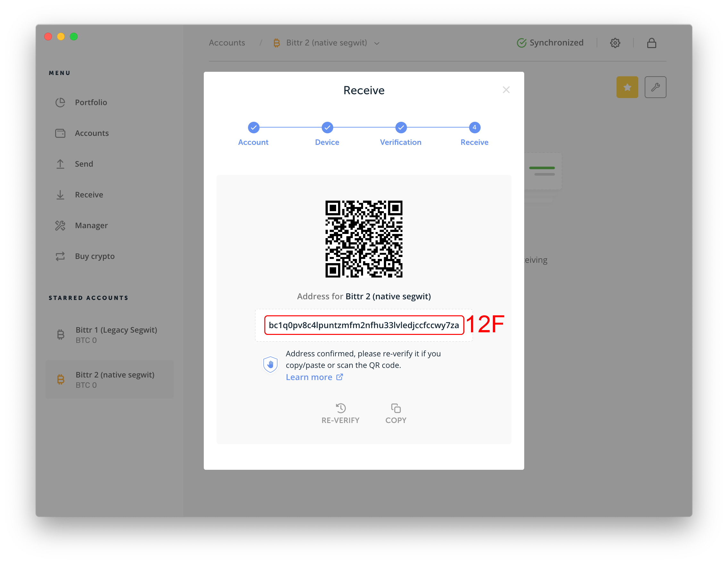Click the RE-VERIFY button label
Viewport: 728px width, 564px height.
tap(340, 420)
